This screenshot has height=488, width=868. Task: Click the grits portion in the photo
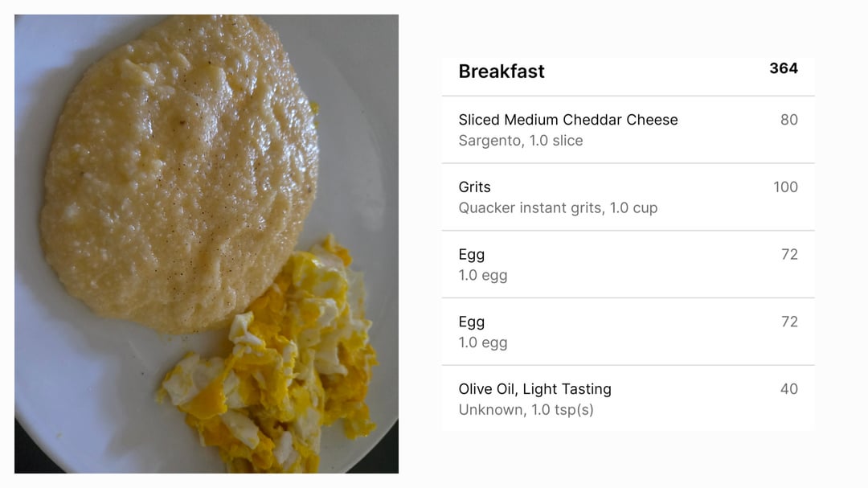180,172
